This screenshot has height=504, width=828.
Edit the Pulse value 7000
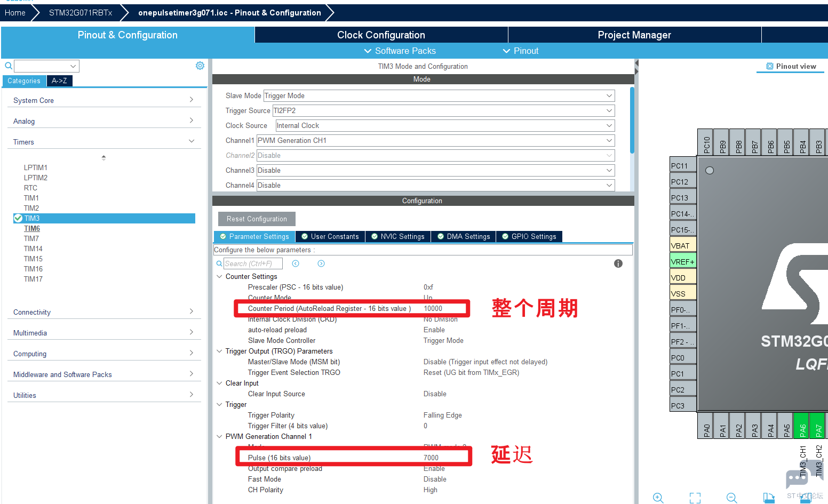click(431, 458)
